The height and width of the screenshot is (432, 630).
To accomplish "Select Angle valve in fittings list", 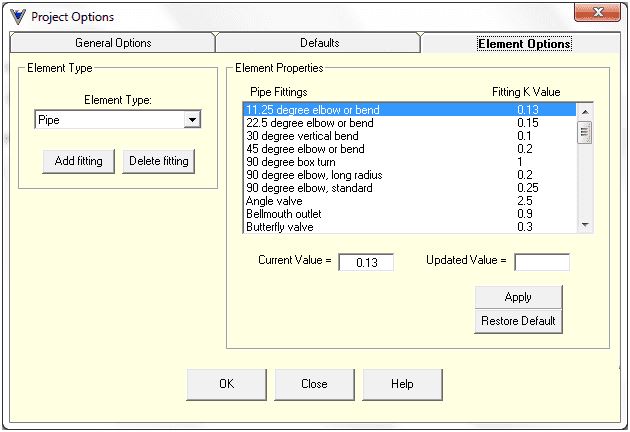I will (x=275, y=201).
